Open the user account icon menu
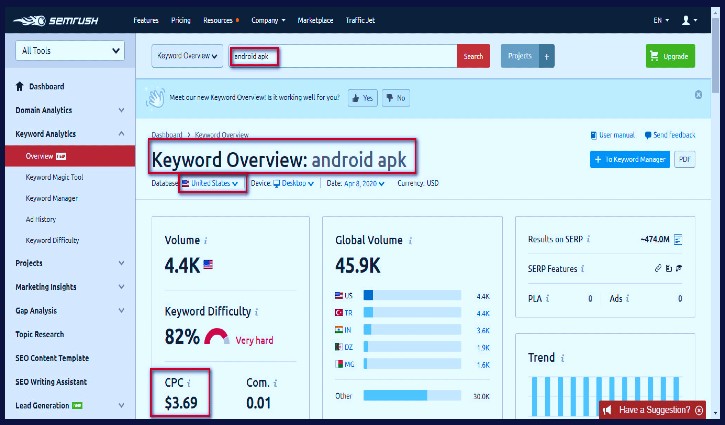Viewport: 725px width, 425px height. [x=689, y=20]
